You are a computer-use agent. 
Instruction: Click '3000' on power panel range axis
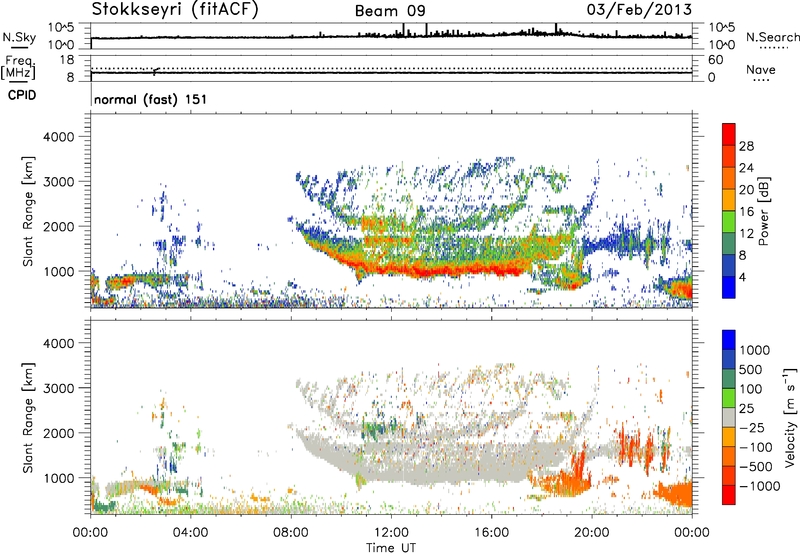(x=59, y=182)
